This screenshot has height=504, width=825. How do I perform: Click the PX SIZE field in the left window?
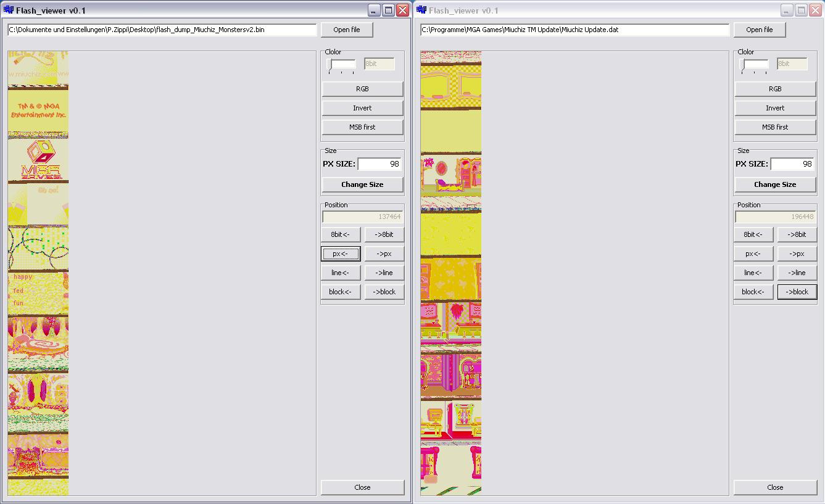379,164
